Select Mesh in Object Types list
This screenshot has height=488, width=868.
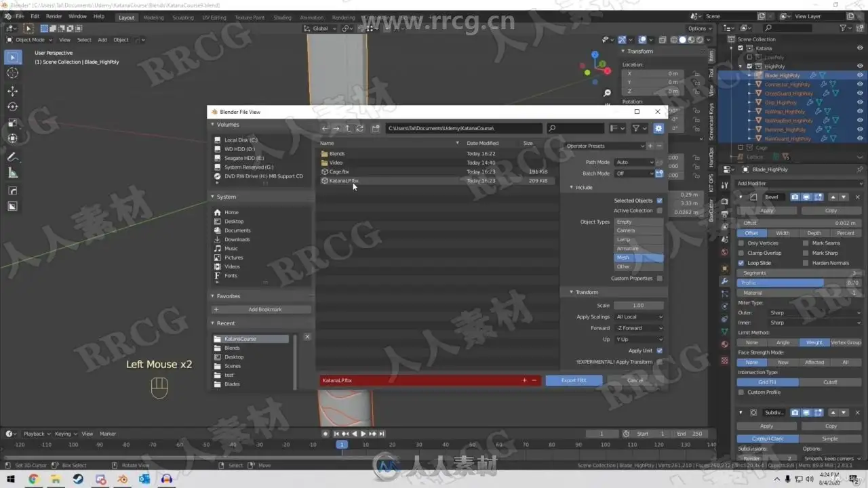[638, 258]
